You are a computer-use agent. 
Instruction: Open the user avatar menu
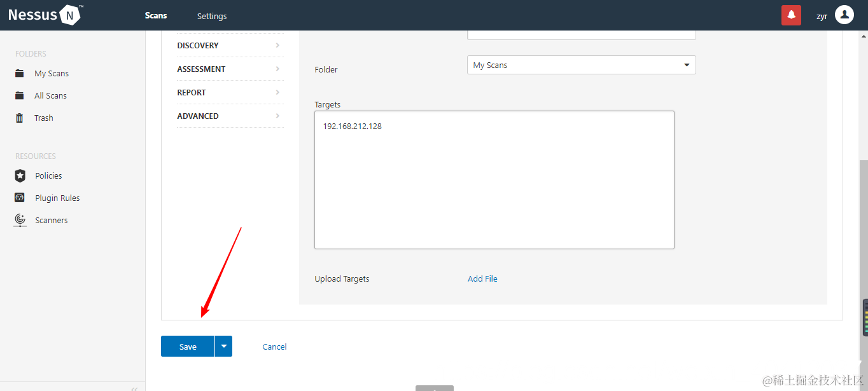844,15
